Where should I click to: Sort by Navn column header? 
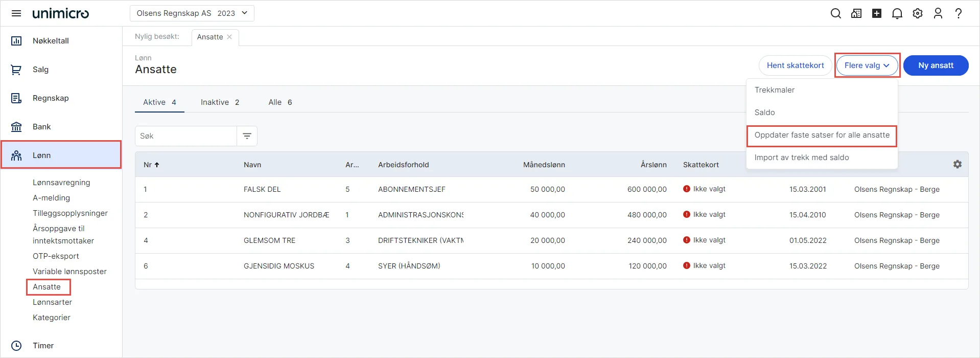pyautogui.click(x=252, y=165)
